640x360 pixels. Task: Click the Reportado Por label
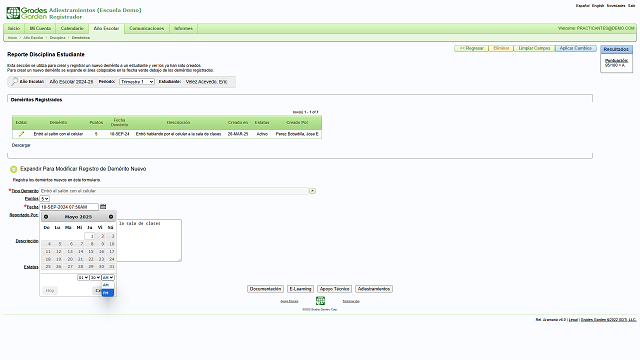24,215
